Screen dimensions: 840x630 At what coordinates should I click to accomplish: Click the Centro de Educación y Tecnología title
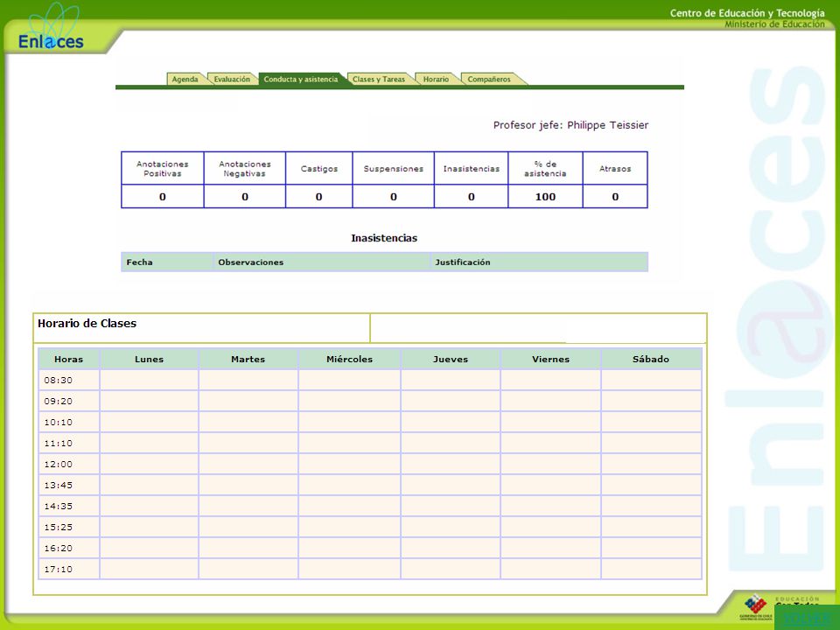[747, 13]
